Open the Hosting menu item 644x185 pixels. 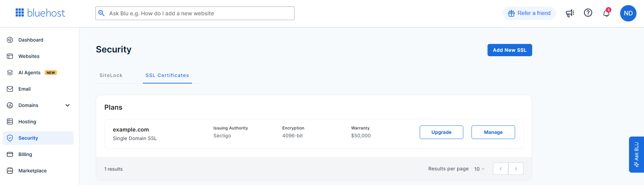coord(38,122)
